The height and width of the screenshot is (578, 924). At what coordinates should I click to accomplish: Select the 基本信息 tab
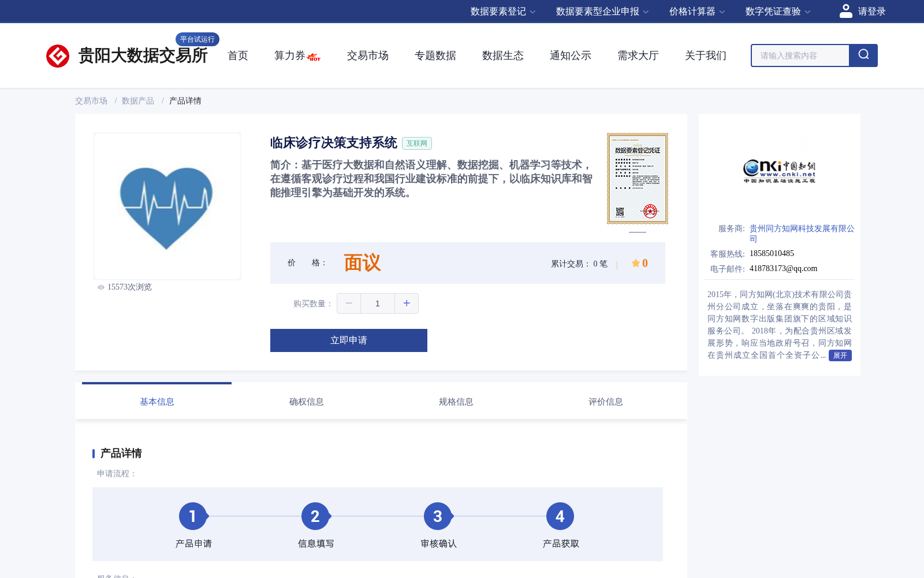157,402
